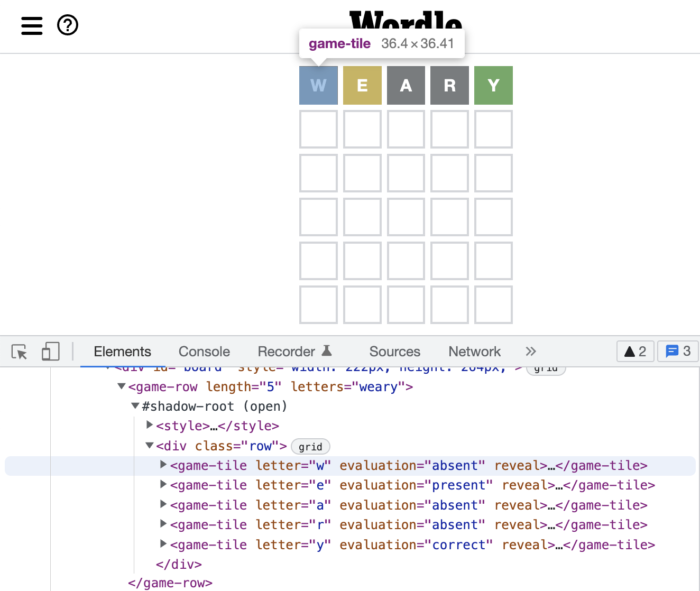
Task: Expand the game-tile letter="y" node
Action: (164, 544)
